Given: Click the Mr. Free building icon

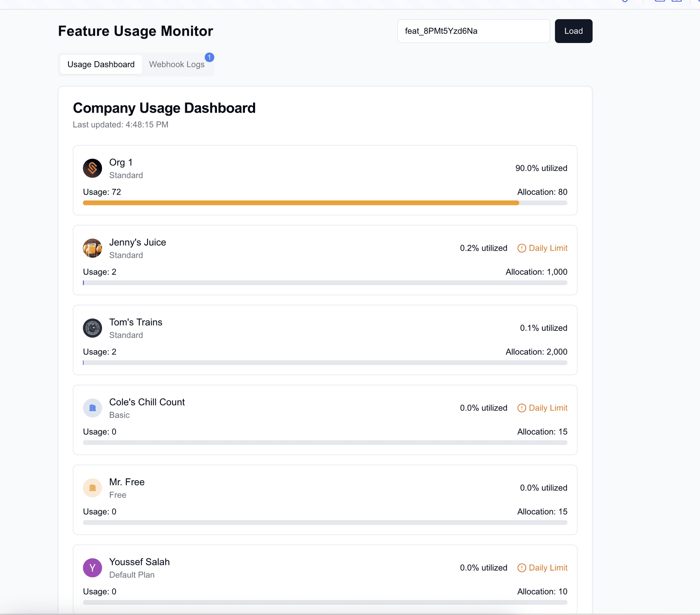Looking at the screenshot, I should 92,488.
